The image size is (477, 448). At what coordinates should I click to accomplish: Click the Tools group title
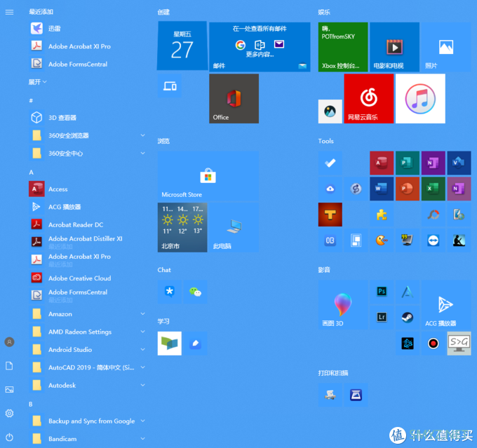point(325,141)
